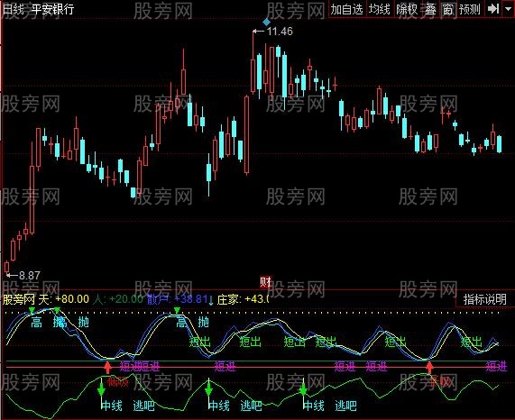Click the 8.87 low price label
The height and width of the screenshot is (420, 515).
pos(30,275)
